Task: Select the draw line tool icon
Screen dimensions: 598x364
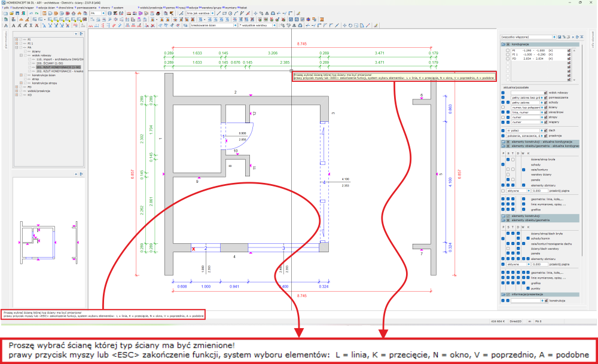Action: (x=219, y=13)
